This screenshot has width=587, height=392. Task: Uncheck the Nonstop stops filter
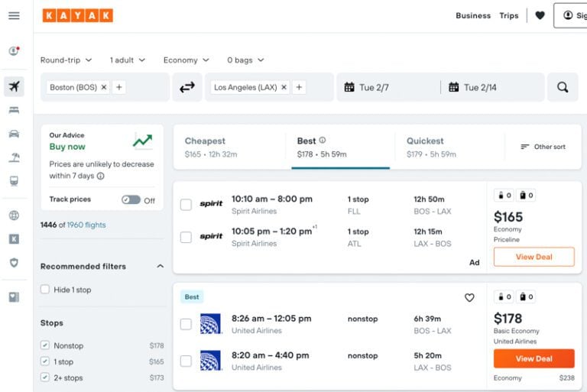tap(45, 345)
